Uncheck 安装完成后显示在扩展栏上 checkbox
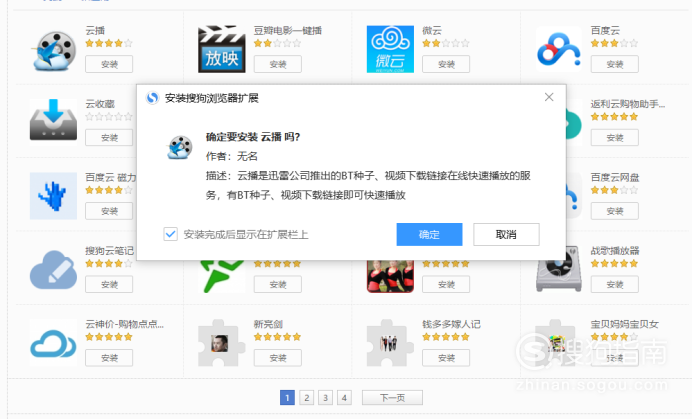 pos(170,234)
